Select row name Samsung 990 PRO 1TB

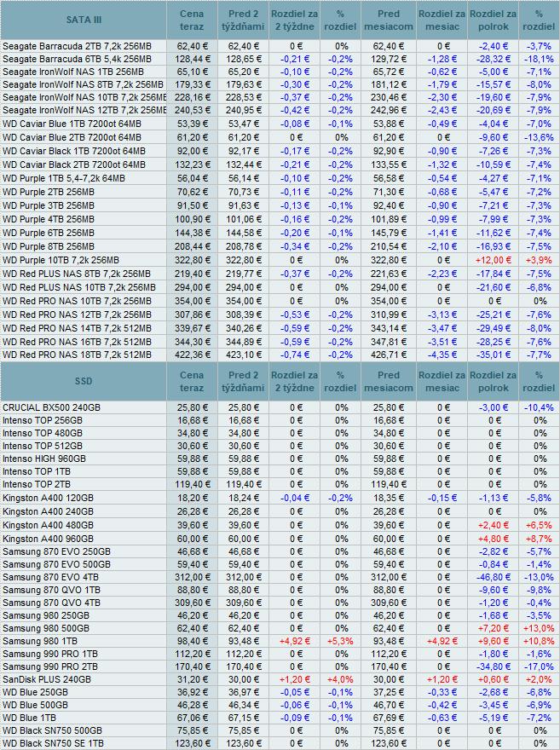[x=50, y=654]
